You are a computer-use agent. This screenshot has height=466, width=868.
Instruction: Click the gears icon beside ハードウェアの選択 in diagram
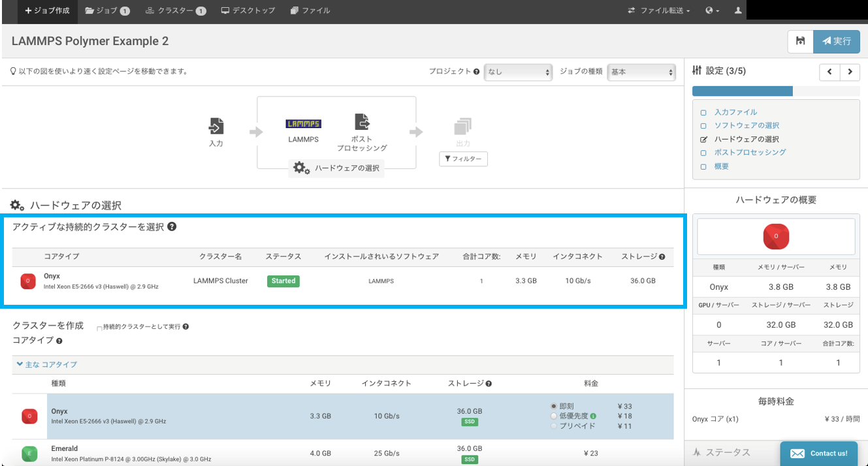(301, 168)
